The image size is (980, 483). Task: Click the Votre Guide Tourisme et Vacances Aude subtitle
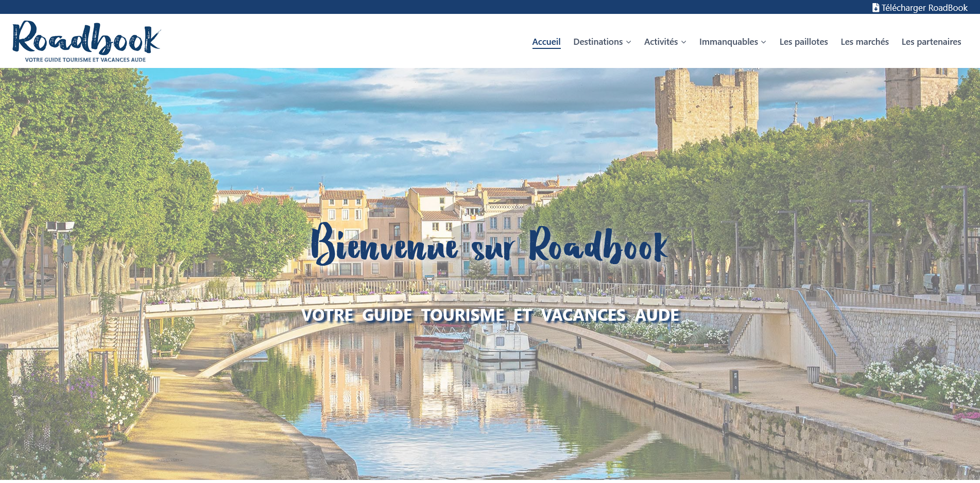point(490,315)
